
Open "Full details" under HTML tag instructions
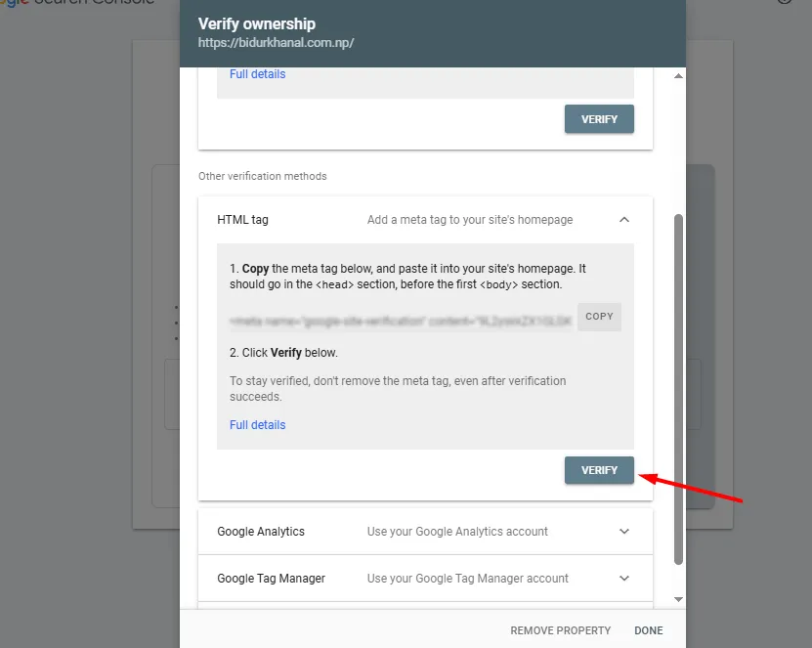coord(256,424)
